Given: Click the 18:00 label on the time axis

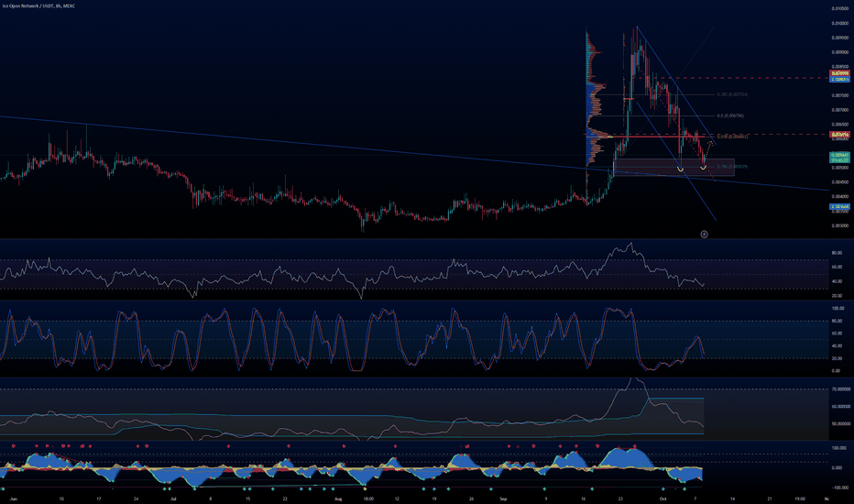Looking at the screenshot, I should click(x=368, y=499).
